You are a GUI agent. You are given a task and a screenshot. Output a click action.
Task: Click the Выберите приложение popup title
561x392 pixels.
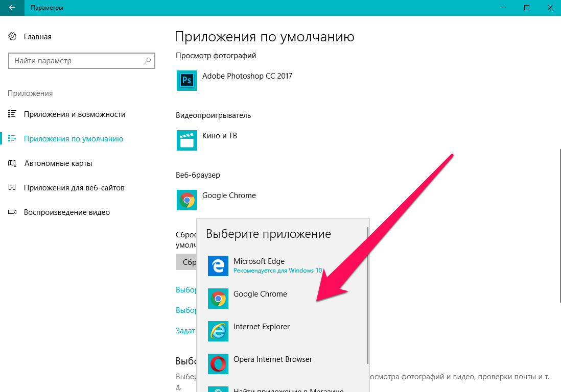(x=268, y=234)
